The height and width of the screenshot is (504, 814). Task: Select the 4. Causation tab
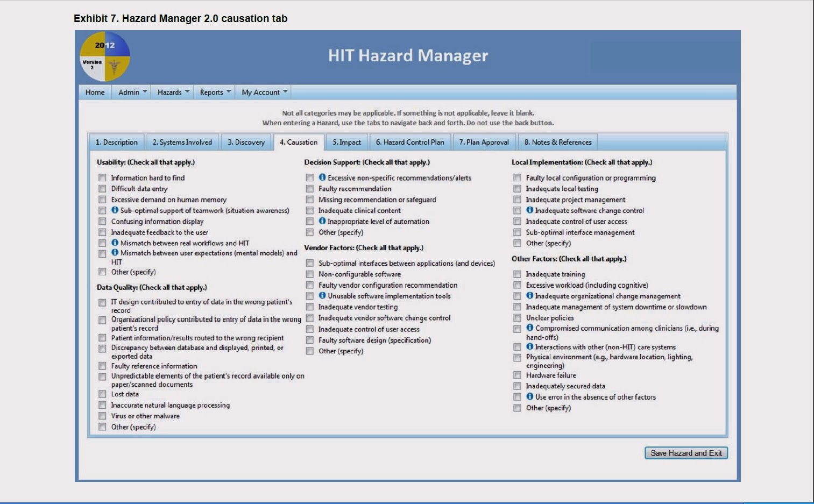click(x=299, y=142)
